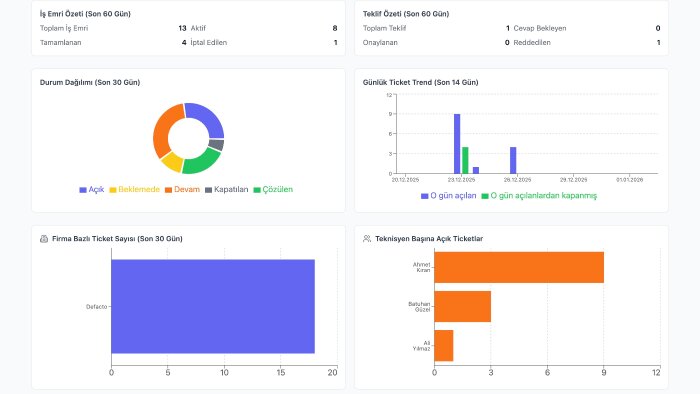Click the building icon beside Firma Bazlı Ticket Sayısı

(x=44, y=239)
